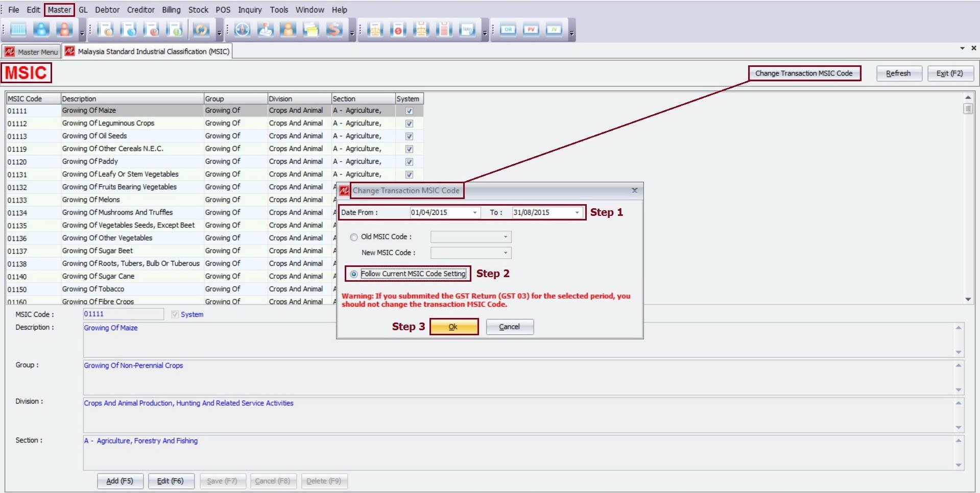
Task: Toggle System checkbox for code 01119
Action: pyautogui.click(x=409, y=149)
